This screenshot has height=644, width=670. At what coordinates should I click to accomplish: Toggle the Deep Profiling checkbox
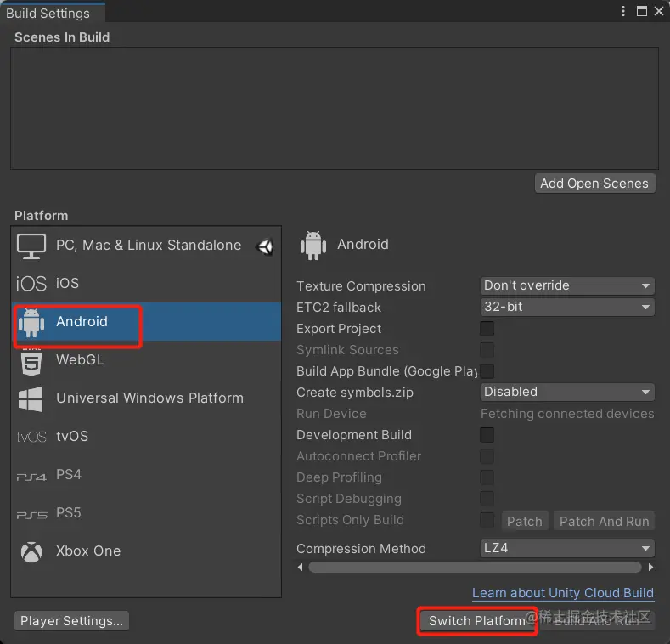[487, 477]
